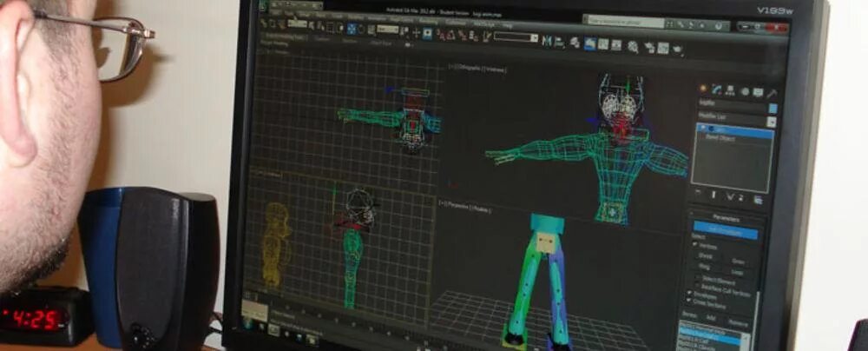Open the Create command panel tab
Viewport: 868px width, 351px height.
click(x=704, y=89)
